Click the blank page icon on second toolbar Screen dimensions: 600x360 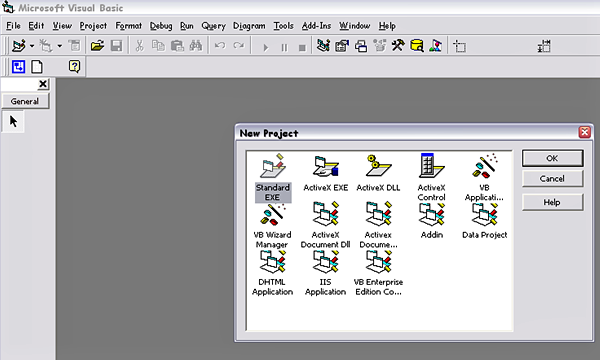(x=37, y=67)
